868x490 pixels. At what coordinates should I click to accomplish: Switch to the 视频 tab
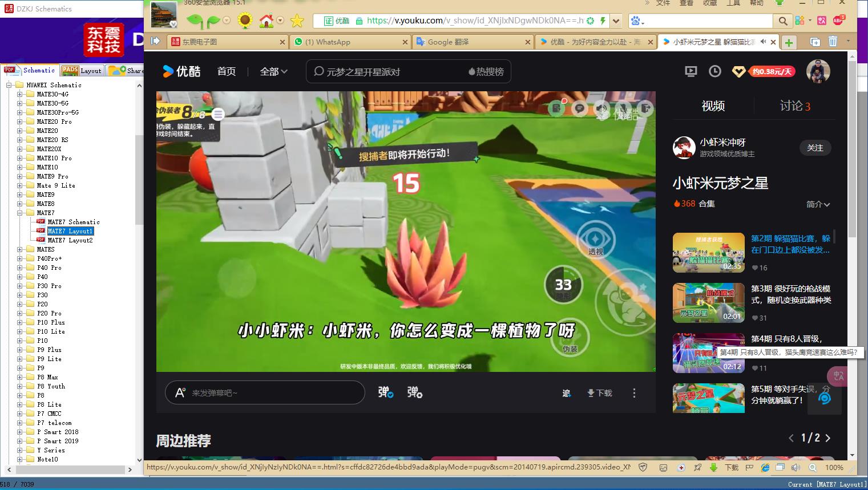(713, 106)
